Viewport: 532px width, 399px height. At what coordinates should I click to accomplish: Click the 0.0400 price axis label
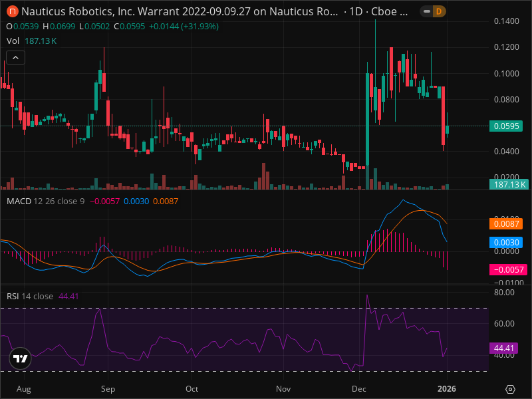pyautogui.click(x=506, y=152)
